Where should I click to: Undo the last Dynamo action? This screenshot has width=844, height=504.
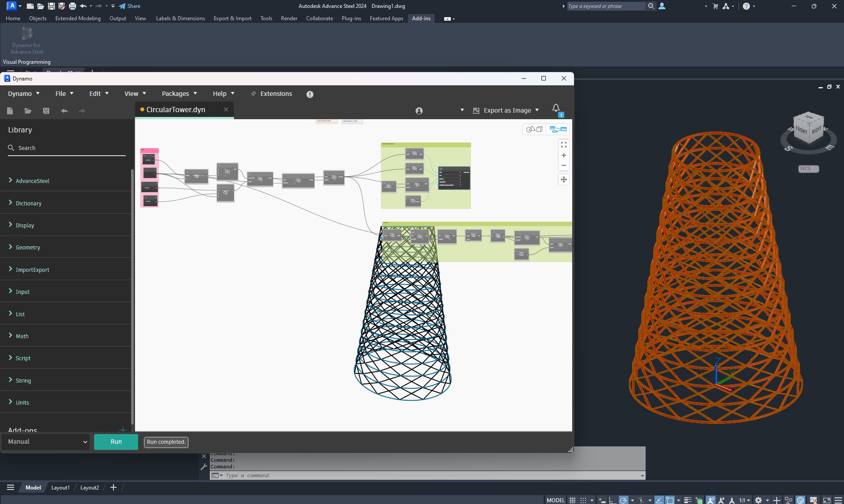click(64, 111)
